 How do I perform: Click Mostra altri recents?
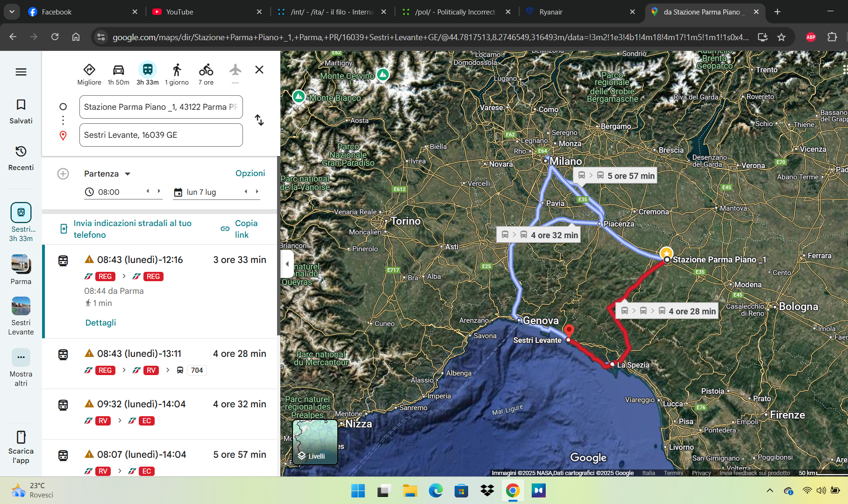[x=21, y=367]
